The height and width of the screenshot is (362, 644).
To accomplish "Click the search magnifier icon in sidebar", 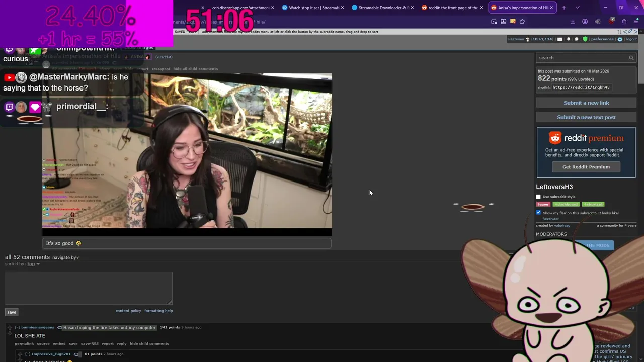I will 631,58.
